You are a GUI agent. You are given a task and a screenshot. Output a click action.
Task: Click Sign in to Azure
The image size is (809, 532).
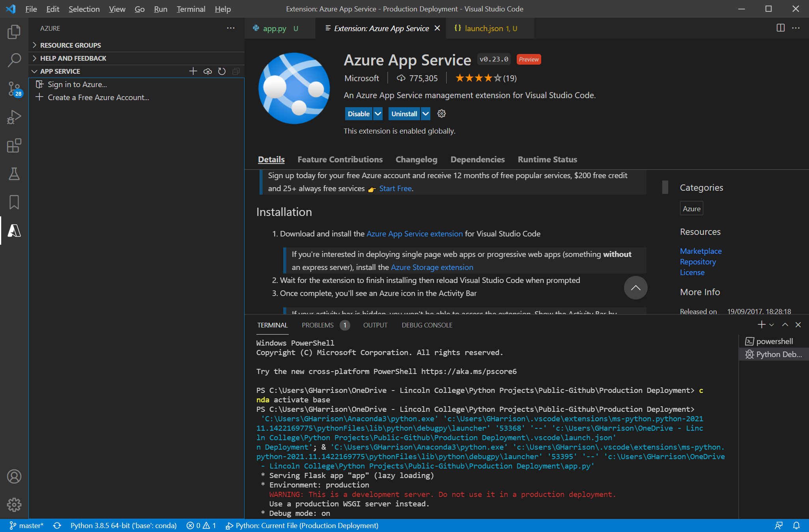pyautogui.click(x=77, y=84)
